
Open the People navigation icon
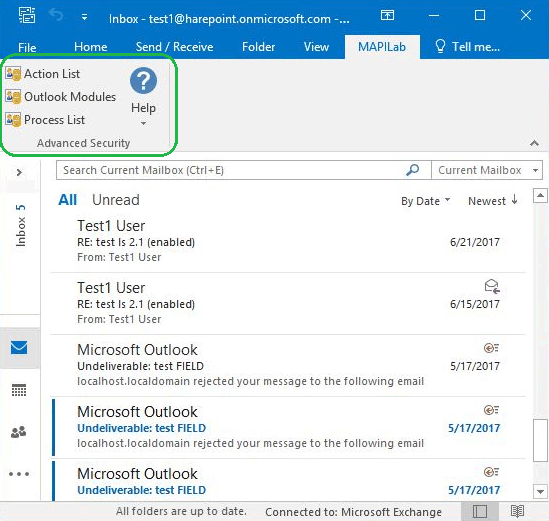point(19,432)
